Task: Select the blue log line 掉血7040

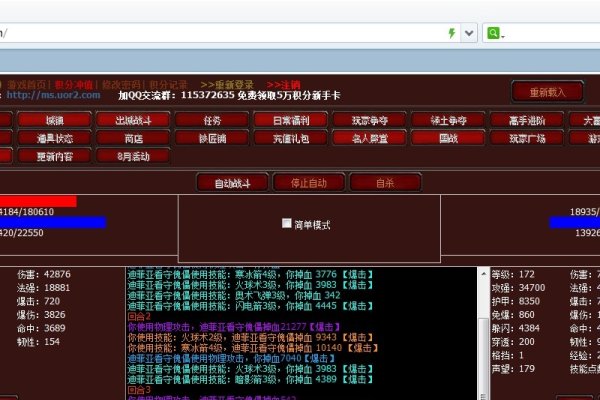Action: pos(232,358)
